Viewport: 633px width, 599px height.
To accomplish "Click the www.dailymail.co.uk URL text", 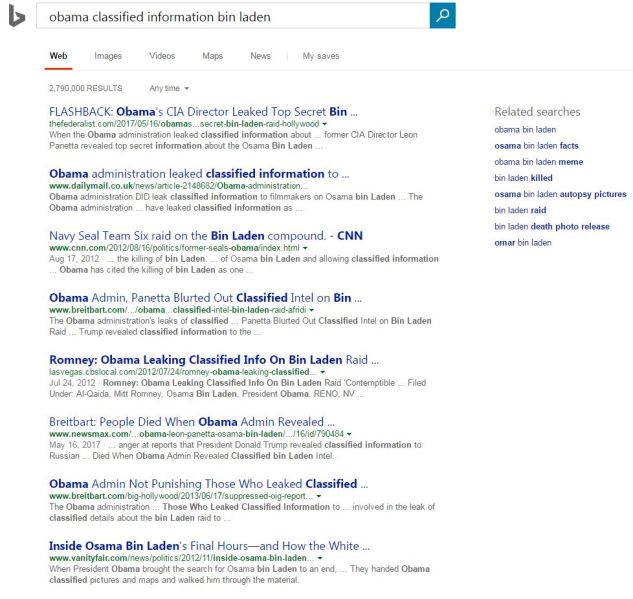I will tap(178, 186).
